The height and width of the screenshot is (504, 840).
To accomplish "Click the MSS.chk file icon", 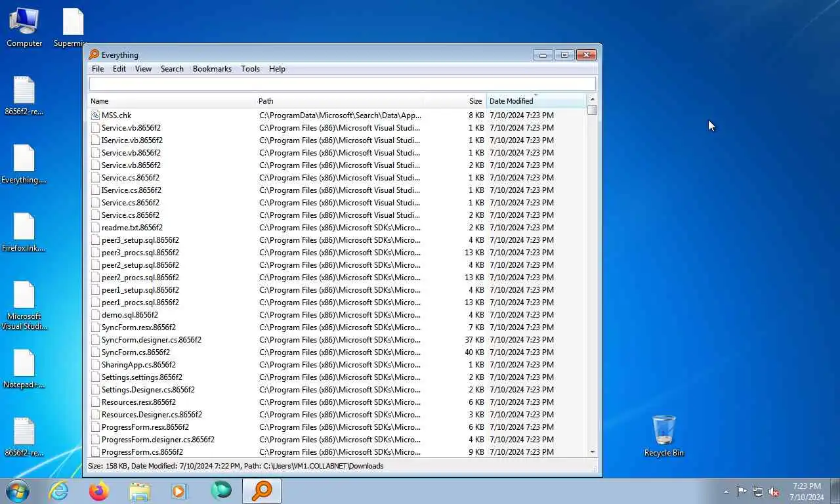I will pyautogui.click(x=95, y=115).
